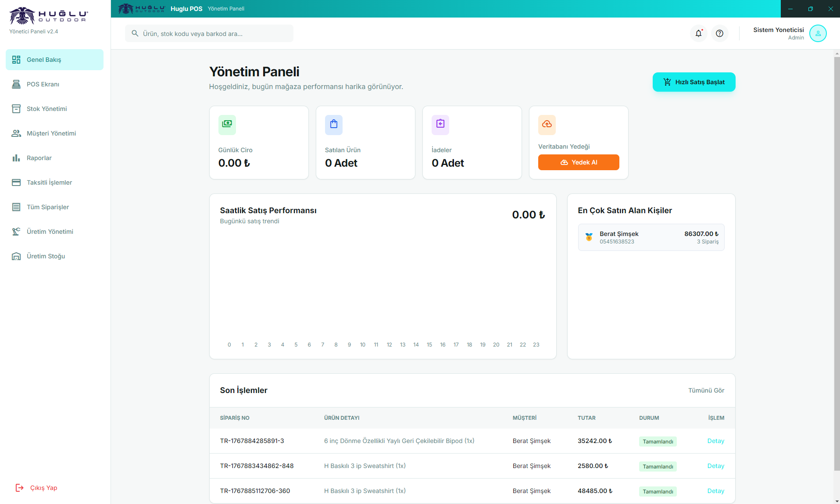Viewport: 840px width, 504px height.
Task: Open the help question mark icon
Action: [x=719, y=33]
